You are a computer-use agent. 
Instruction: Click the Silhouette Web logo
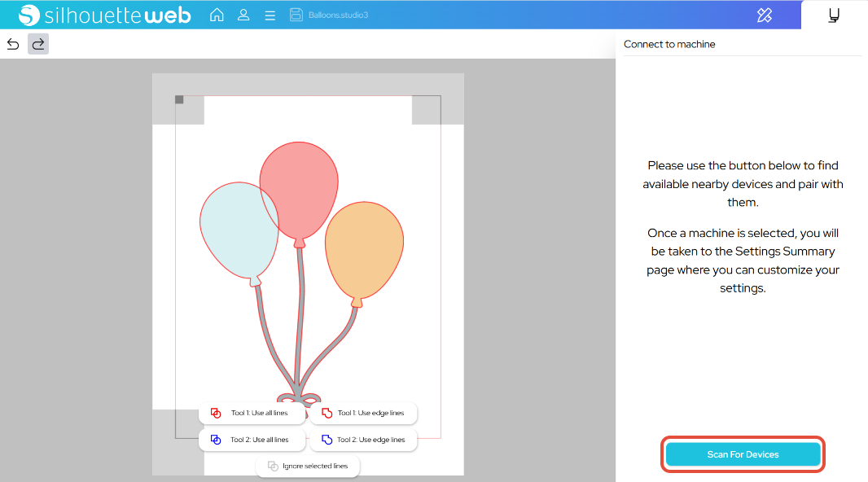pos(104,15)
